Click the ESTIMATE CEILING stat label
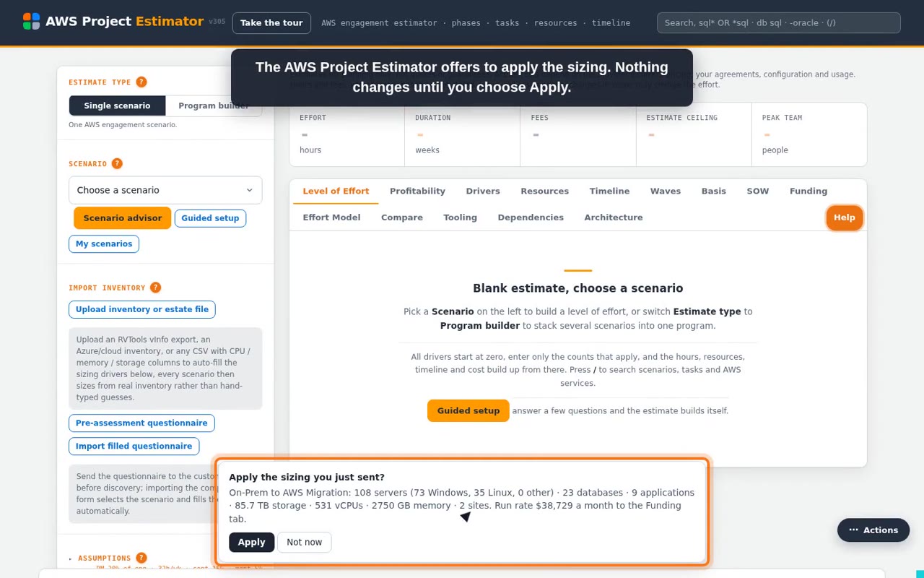The image size is (924, 578). click(x=682, y=118)
